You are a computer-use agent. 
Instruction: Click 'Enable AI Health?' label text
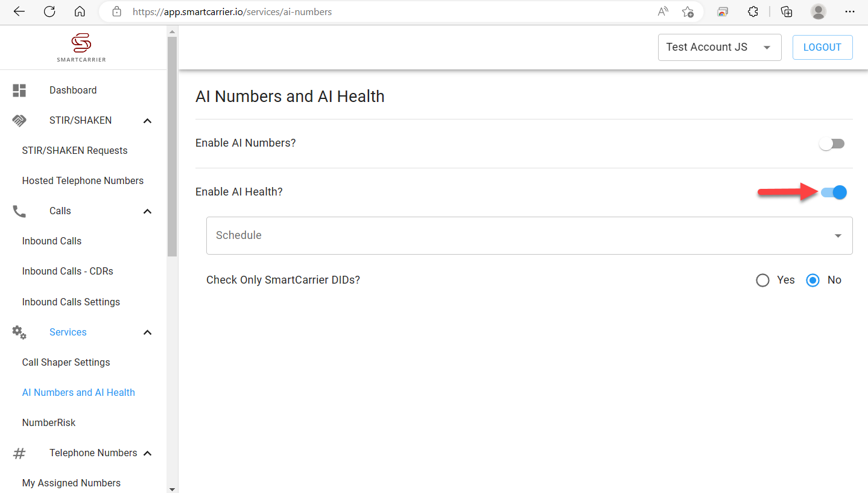pyautogui.click(x=239, y=192)
